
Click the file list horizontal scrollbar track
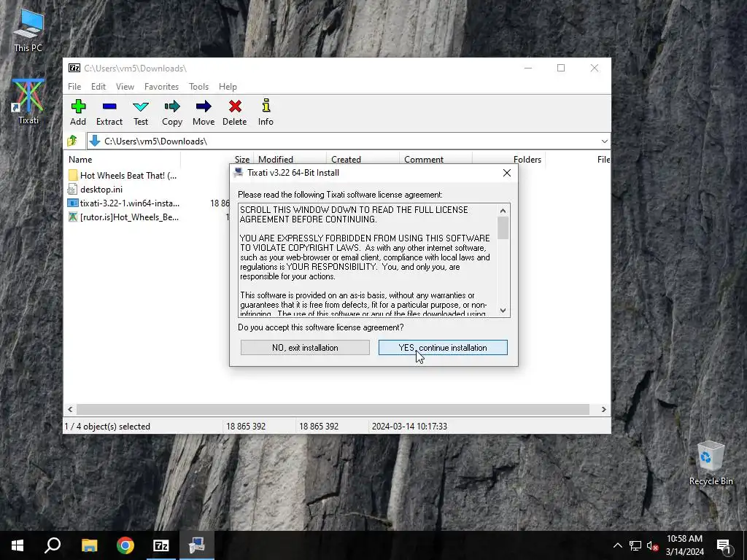(x=333, y=410)
